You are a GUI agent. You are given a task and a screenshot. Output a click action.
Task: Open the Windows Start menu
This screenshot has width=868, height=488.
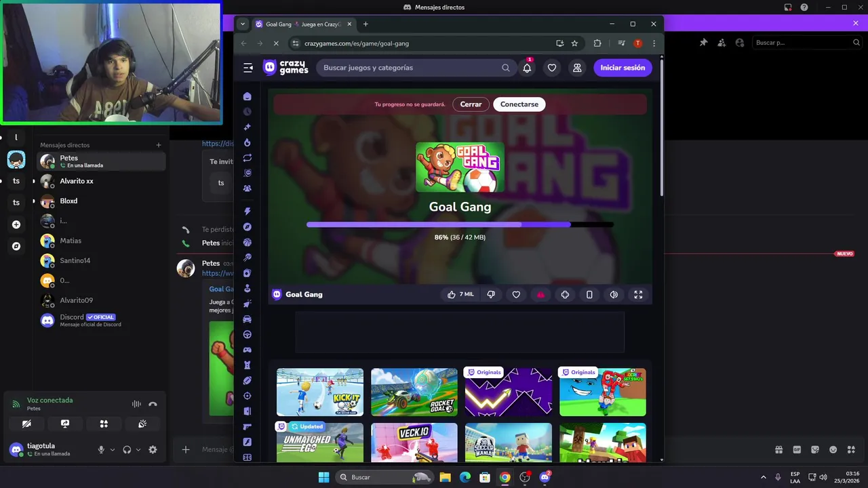323,477
